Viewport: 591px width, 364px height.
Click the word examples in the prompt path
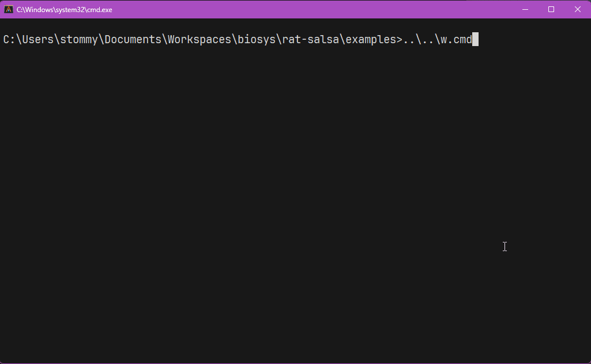point(371,40)
